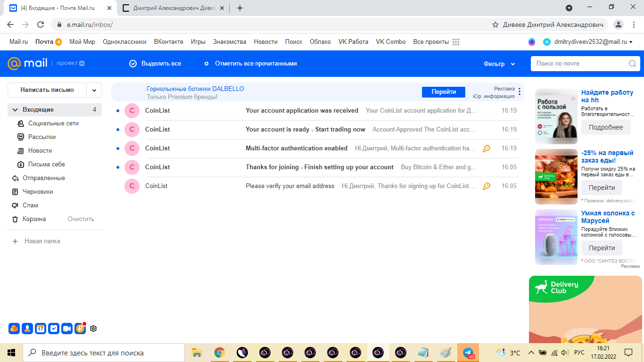Viewport: 644px width, 362px height.
Task: Open the Фильтр dropdown
Action: point(499,64)
